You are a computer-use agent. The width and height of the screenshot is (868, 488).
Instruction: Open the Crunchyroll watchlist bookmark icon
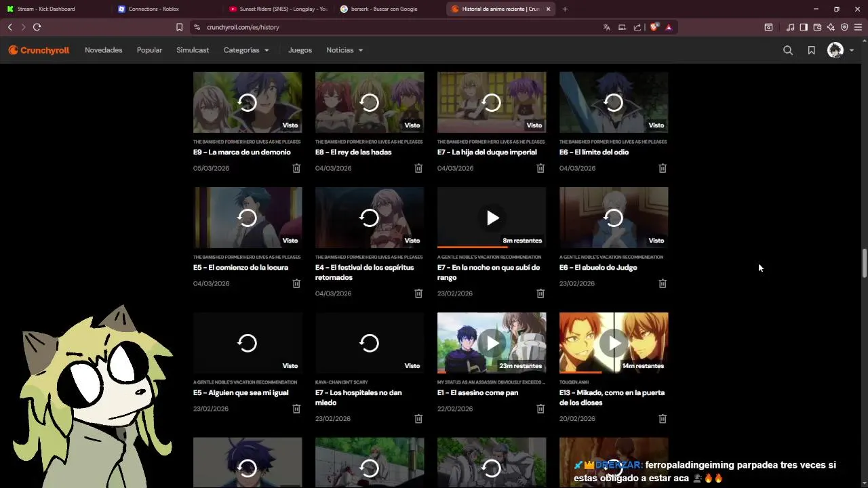point(811,50)
